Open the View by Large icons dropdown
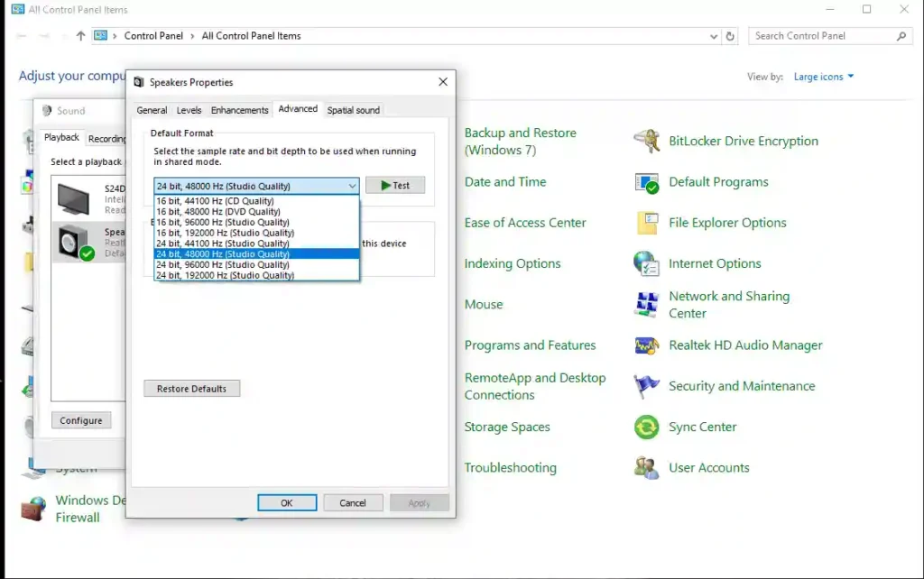 823,77
